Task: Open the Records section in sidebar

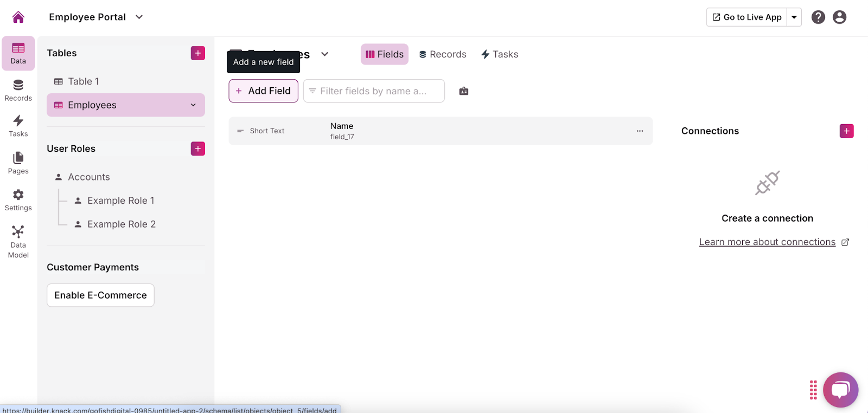Action: (x=18, y=90)
